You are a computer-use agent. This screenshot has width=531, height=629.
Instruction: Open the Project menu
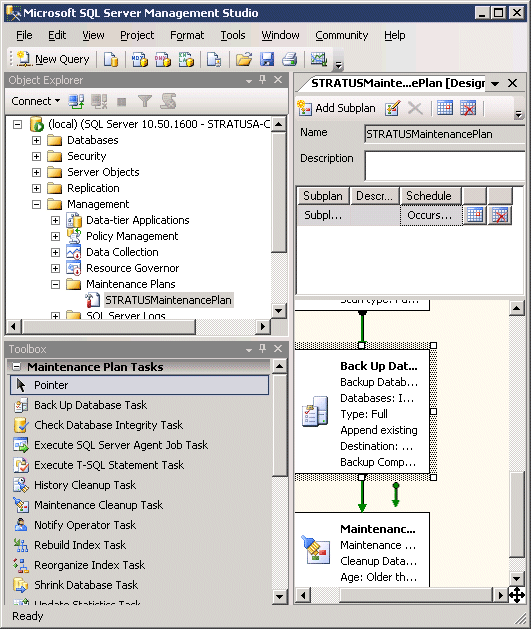pos(137,35)
